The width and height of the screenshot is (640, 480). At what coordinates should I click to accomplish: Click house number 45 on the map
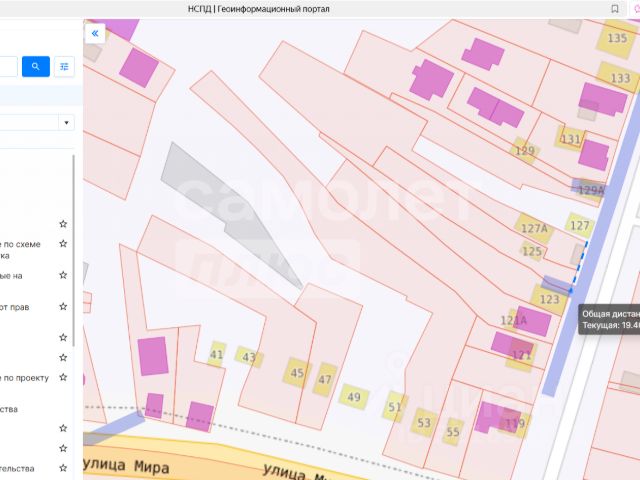pos(297,373)
